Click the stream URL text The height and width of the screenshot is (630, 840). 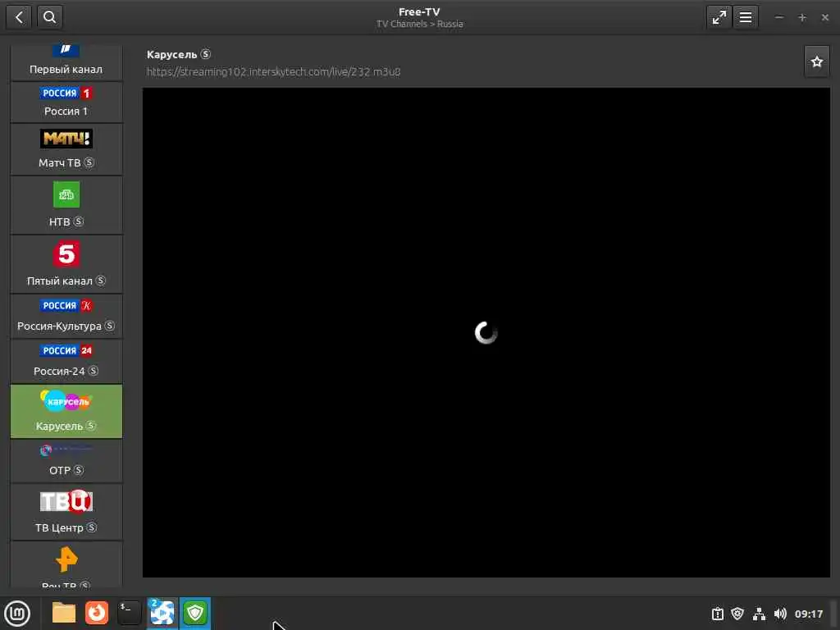click(x=274, y=72)
